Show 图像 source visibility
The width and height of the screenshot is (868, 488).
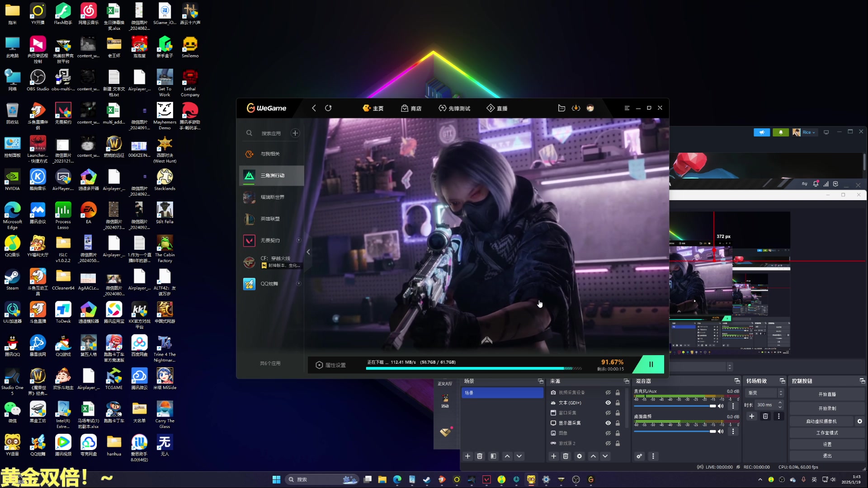pyautogui.click(x=608, y=433)
